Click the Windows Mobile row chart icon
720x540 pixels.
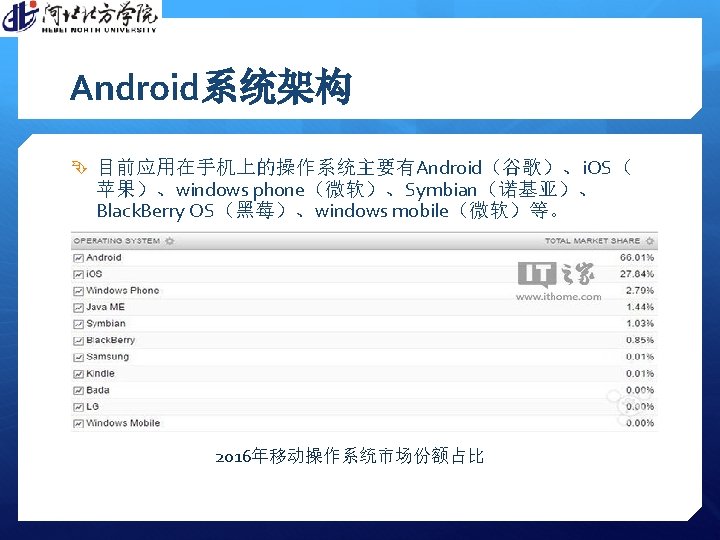[79, 423]
